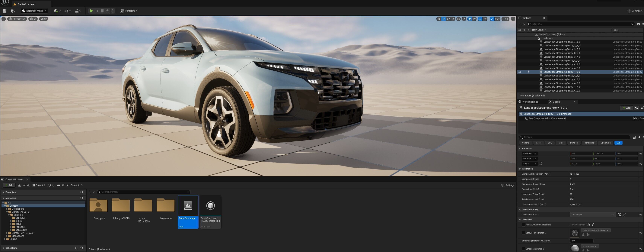The width and height of the screenshot is (644, 252).
Task: Filter Details by the General category
Action: [525, 143]
